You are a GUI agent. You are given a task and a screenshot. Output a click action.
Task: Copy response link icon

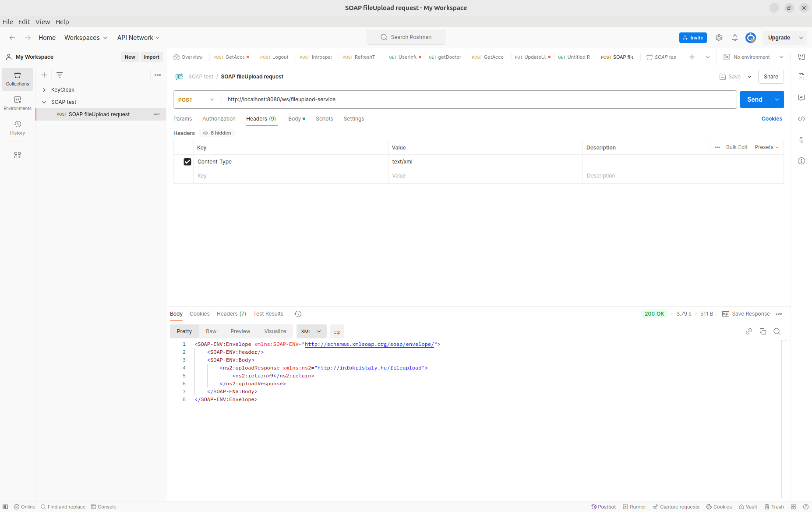pos(749,331)
